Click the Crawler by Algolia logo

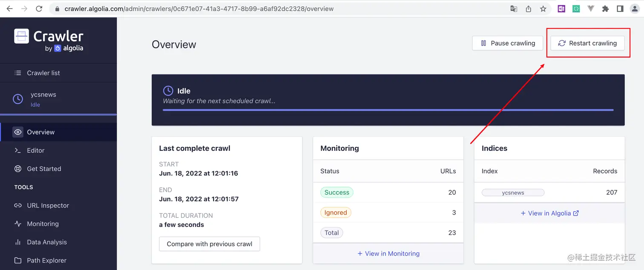click(49, 40)
